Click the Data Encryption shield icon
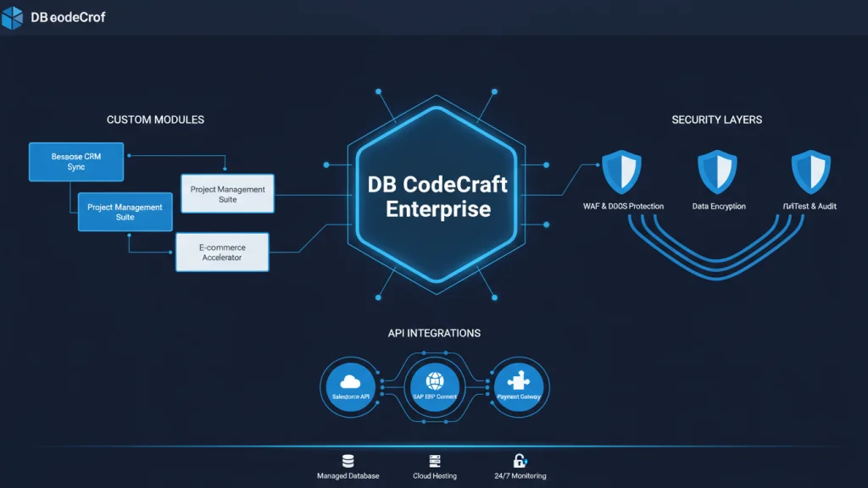This screenshot has width=868, height=488. coord(717,171)
